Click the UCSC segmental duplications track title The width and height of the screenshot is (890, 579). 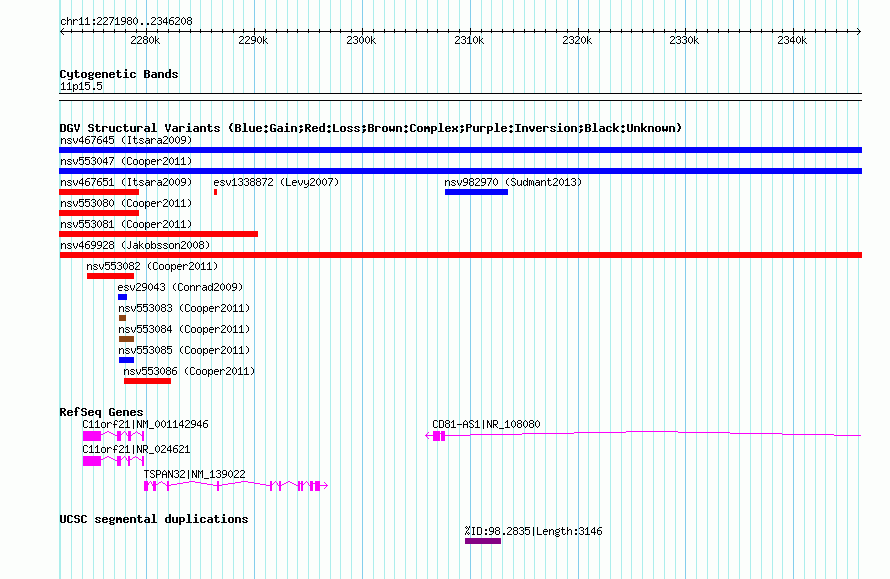click(154, 519)
